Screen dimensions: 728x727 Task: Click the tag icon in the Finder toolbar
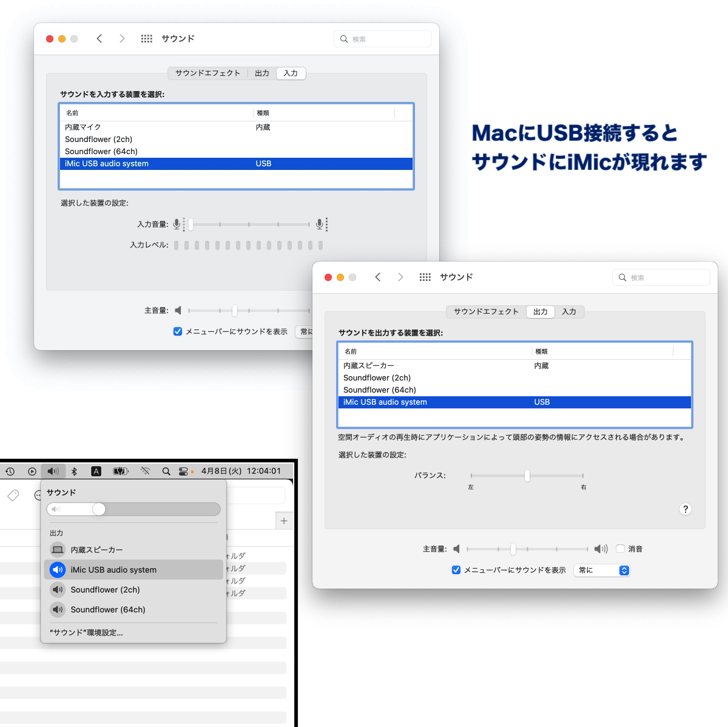click(13, 496)
